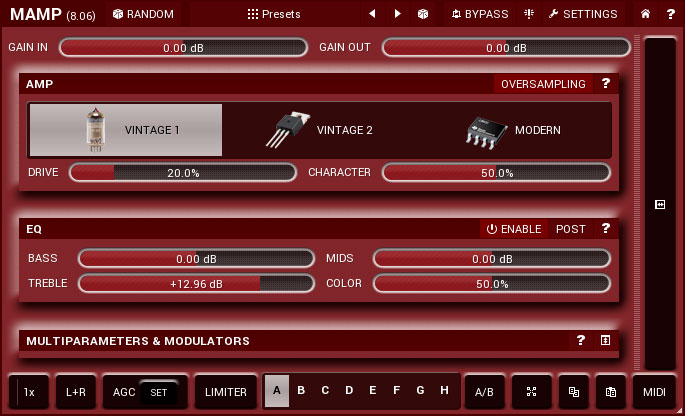Click the A/B comparison button

tap(484, 392)
